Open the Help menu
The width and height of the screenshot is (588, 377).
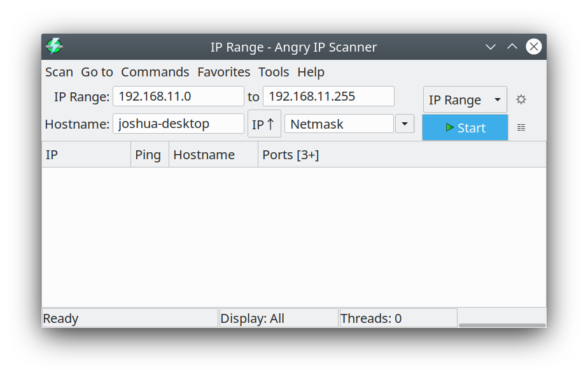[x=311, y=72]
